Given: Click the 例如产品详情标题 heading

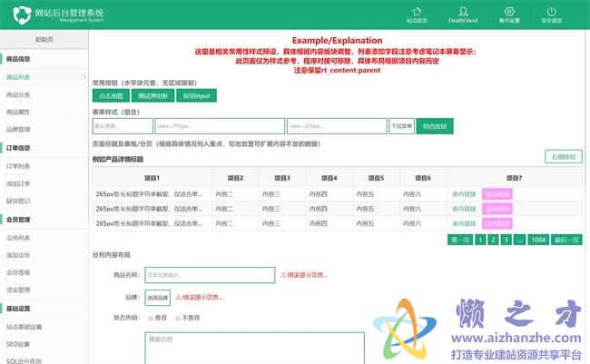Looking at the screenshot, I should (118, 160).
